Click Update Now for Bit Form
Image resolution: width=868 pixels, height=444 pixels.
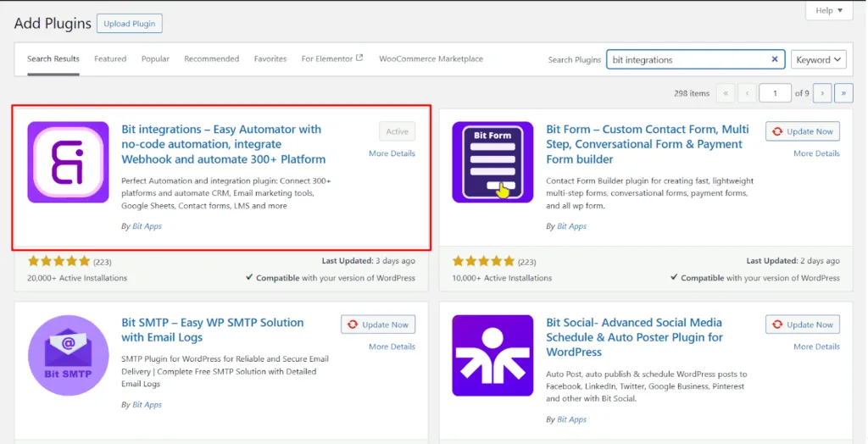(803, 131)
